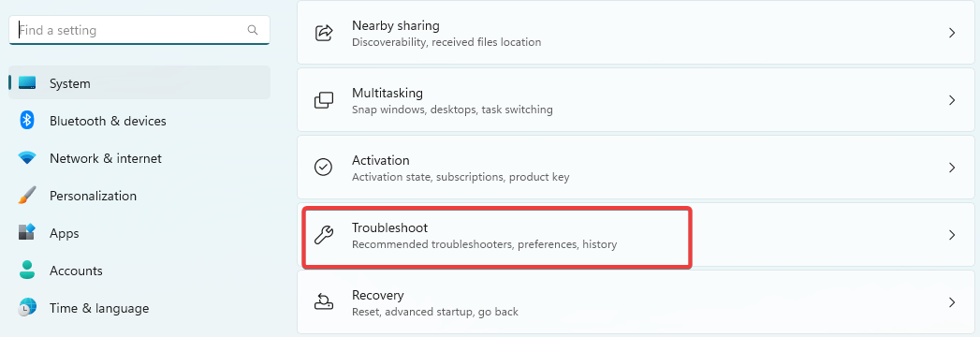Image resolution: width=980 pixels, height=337 pixels.
Task: Click the Troubleshoot wrench icon
Action: pos(323,235)
